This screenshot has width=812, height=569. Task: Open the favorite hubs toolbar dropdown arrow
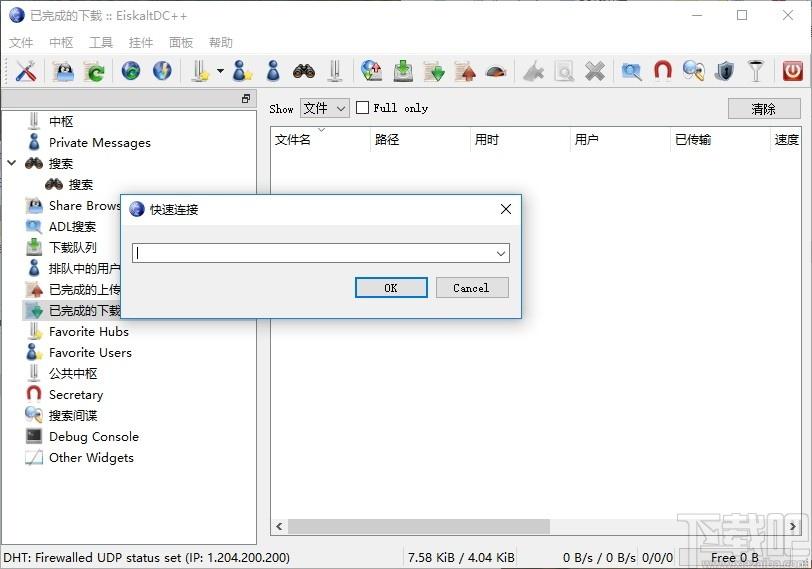pyautogui.click(x=220, y=71)
